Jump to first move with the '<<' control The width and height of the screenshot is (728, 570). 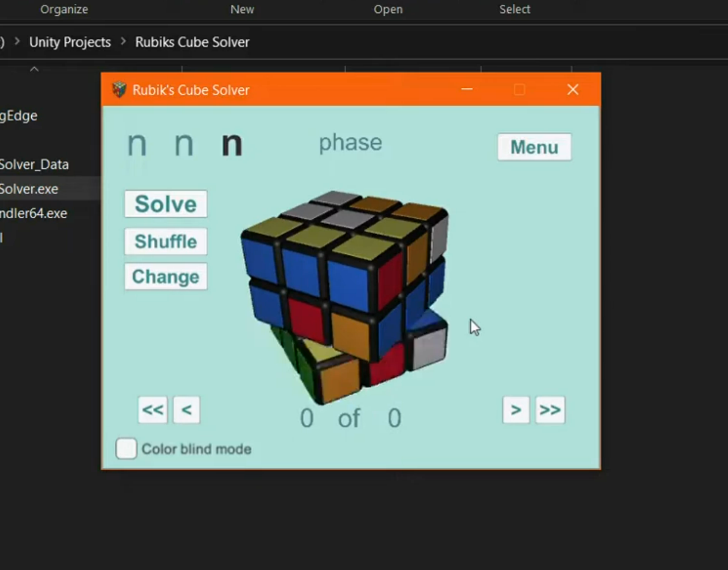153,410
